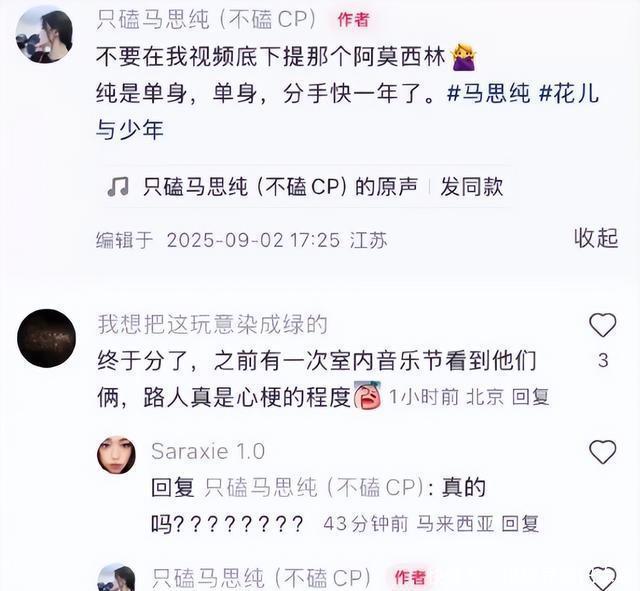640x591 pixels.
Task: Tap the 作者 badge beside the top username
Action: 353,20
